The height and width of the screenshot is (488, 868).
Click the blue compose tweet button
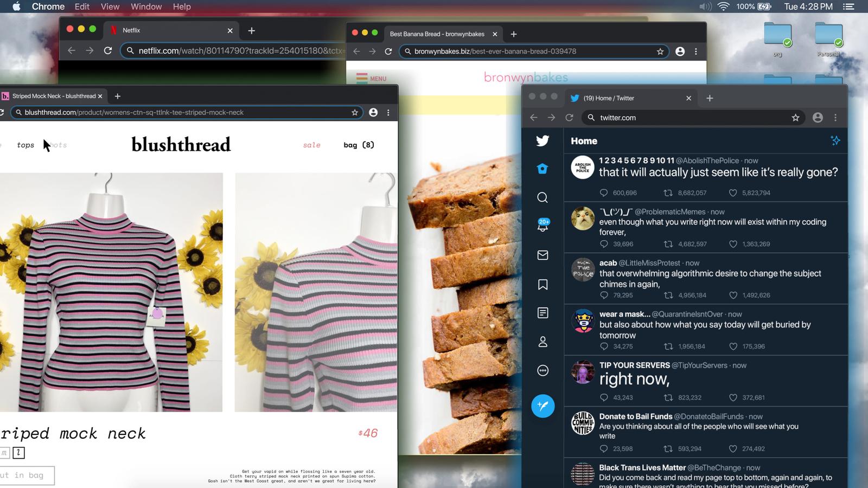point(542,406)
